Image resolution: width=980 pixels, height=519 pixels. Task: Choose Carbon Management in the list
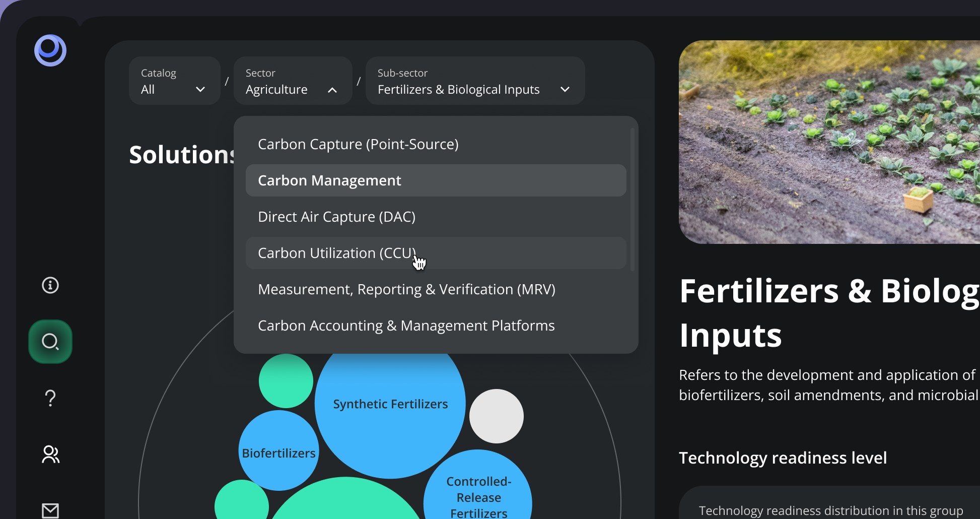tap(436, 180)
